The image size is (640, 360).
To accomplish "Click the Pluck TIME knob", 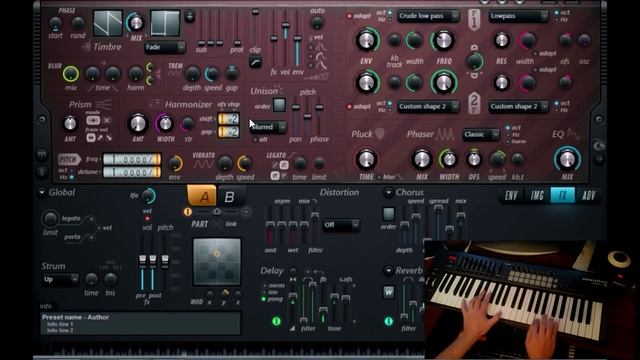I will pyautogui.click(x=366, y=159).
